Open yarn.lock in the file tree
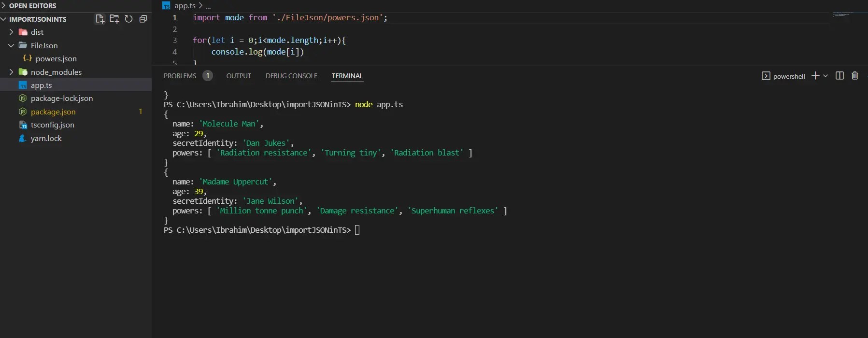The image size is (868, 338). (46, 138)
